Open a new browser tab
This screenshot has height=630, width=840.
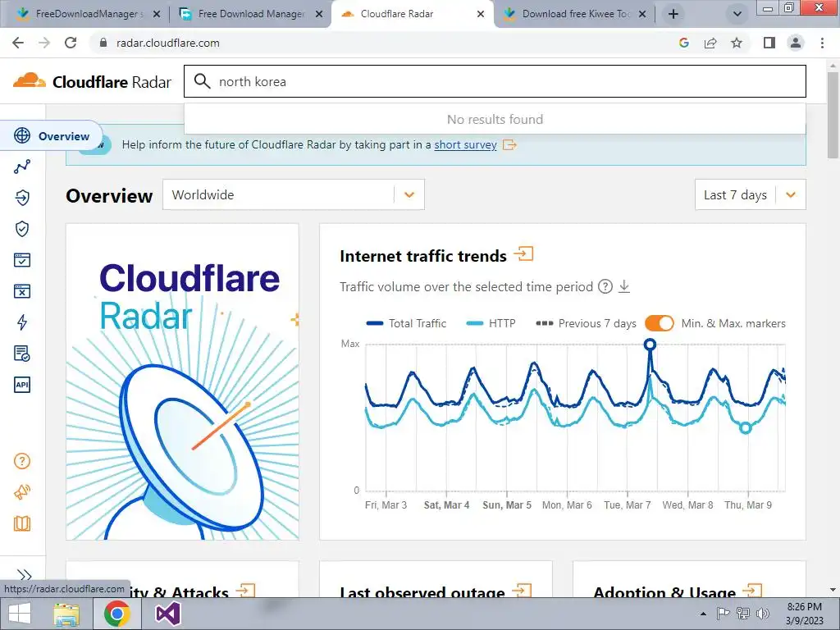point(673,14)
